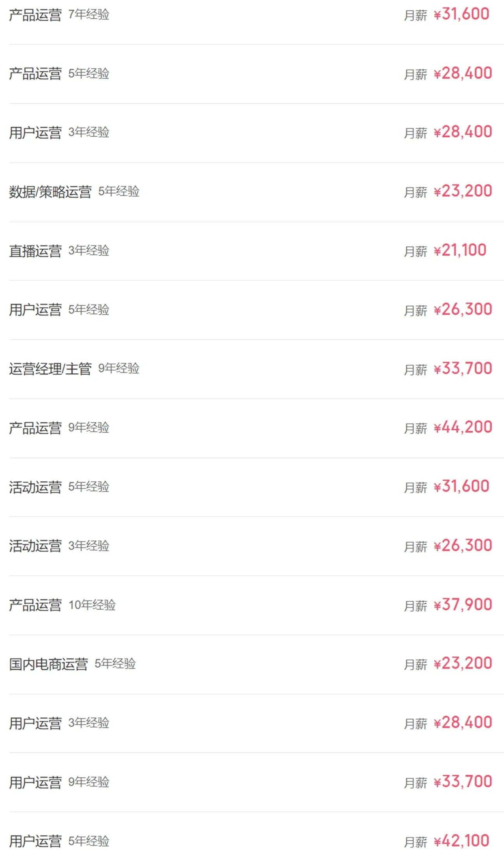Open the 产品运营 10年经验 listing
Viewport: 504px width, 861px height.
pos(35,605)
